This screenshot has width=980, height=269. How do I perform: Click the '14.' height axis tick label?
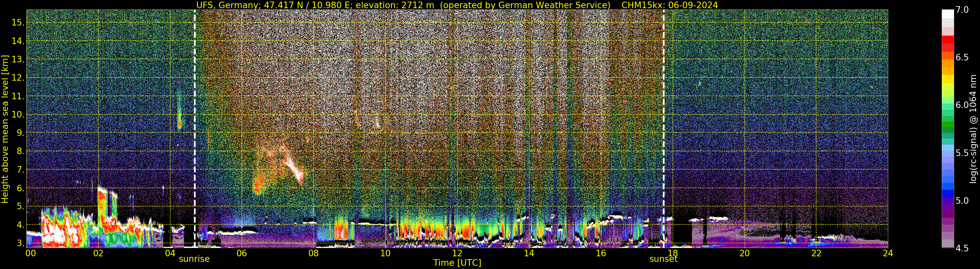18,41
